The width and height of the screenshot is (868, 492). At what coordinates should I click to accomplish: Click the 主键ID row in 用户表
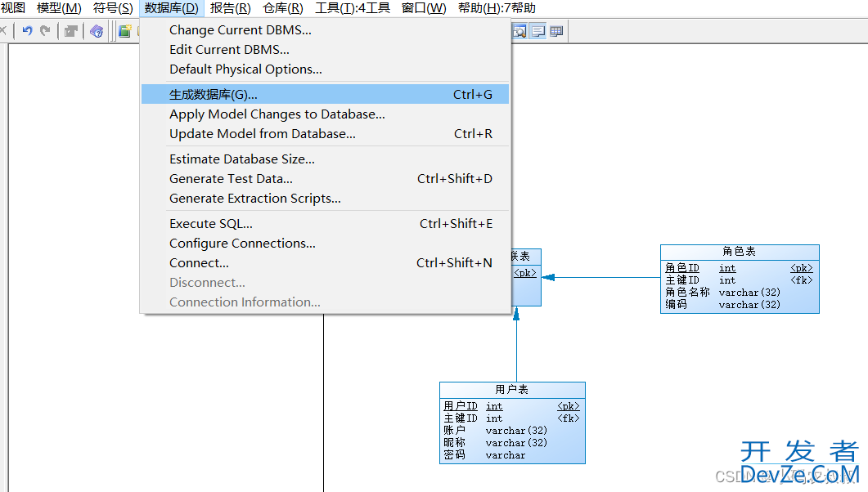[511, 418]
